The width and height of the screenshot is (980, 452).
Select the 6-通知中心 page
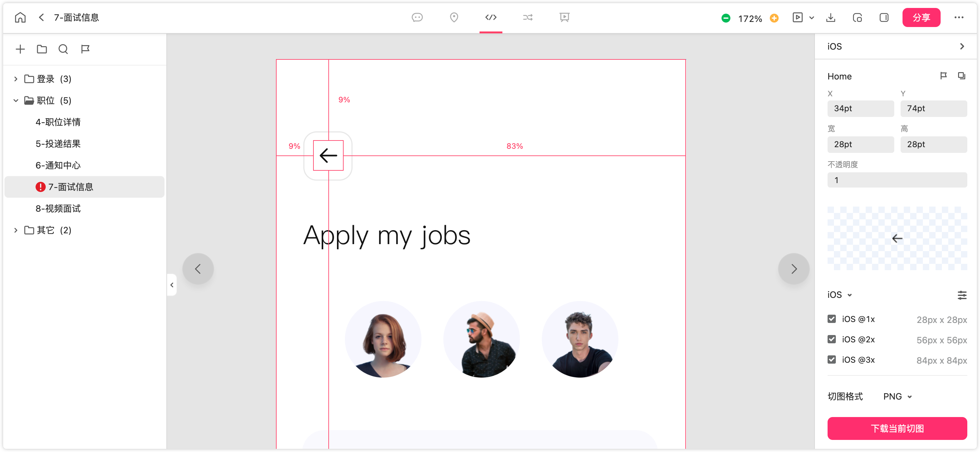58,165
